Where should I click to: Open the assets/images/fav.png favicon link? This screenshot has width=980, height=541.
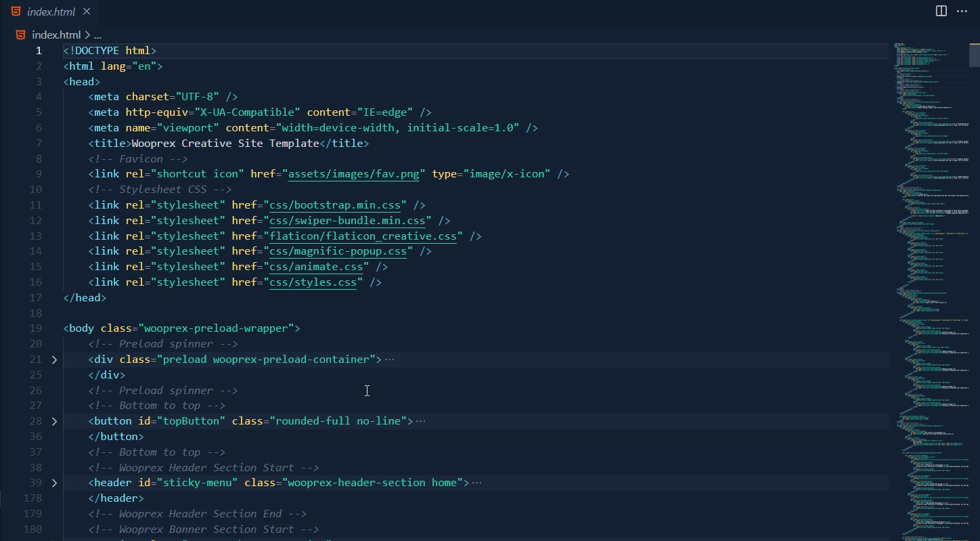(353, 173)
